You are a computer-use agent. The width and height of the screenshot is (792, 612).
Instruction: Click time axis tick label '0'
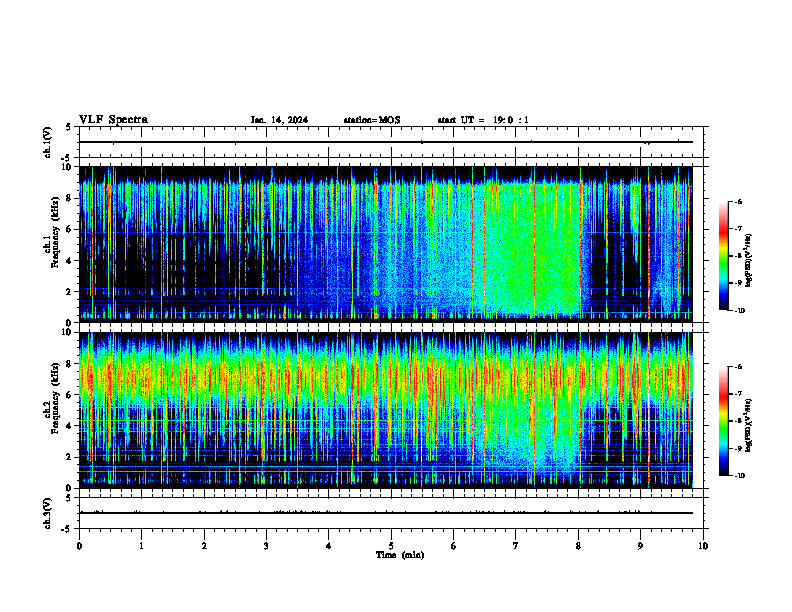click(x=79, y=546)
